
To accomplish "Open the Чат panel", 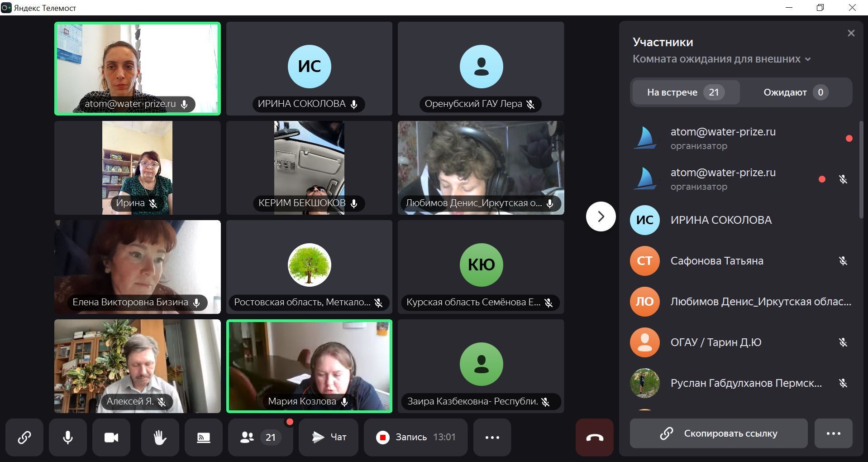I will [329, 437].
